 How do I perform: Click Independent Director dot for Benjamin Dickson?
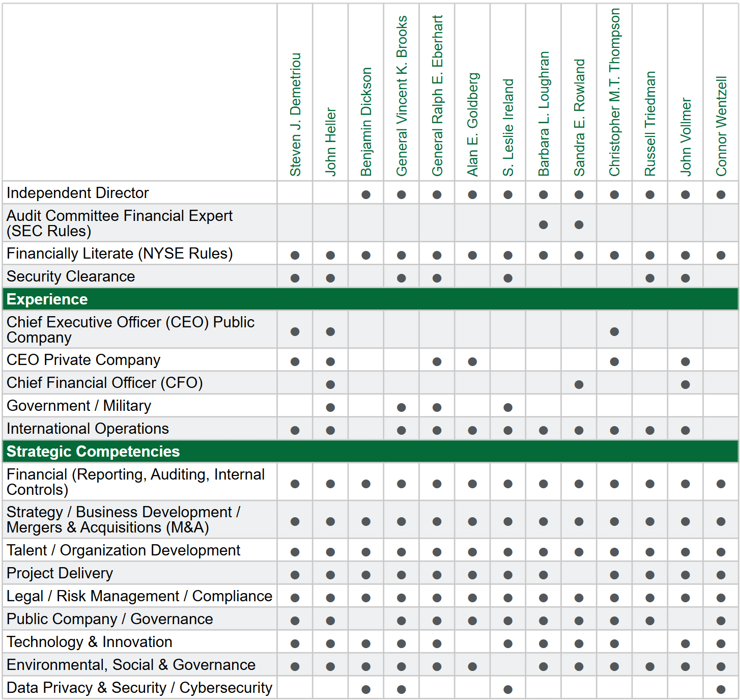[x=366, y=194]
